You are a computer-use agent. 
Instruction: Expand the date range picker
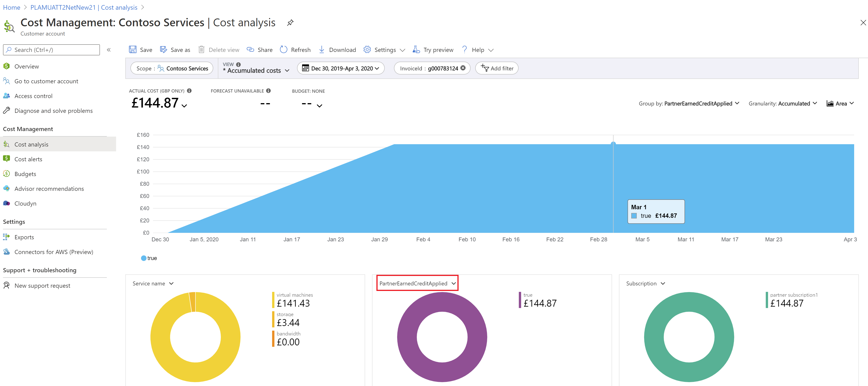pos(341,68)
